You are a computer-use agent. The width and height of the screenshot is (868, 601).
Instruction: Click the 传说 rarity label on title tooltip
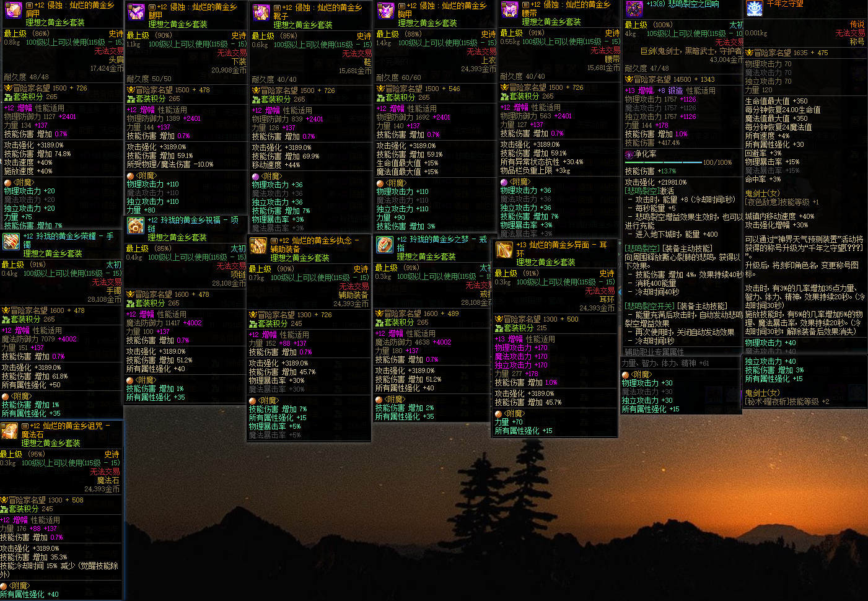click(x=857, y=24)
